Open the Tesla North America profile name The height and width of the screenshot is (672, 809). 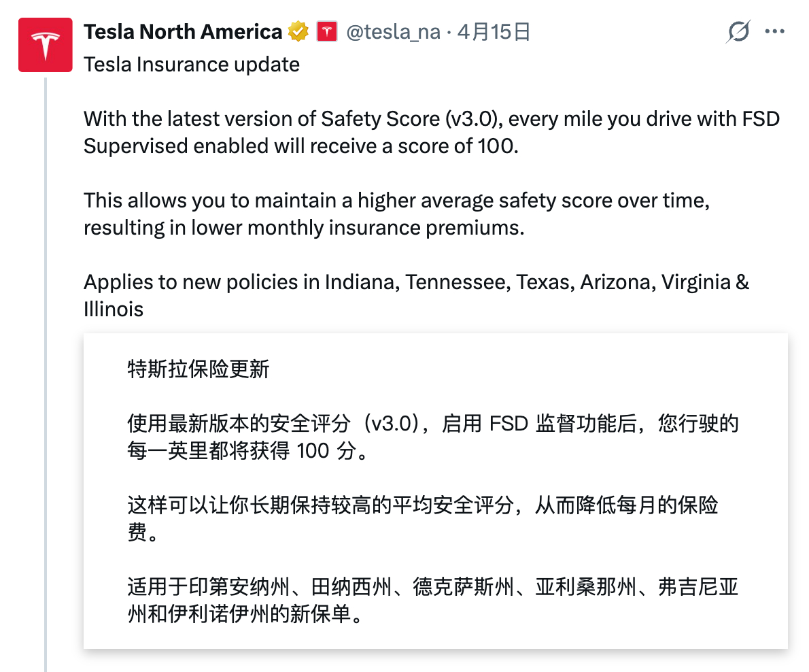tap(182, 32)
